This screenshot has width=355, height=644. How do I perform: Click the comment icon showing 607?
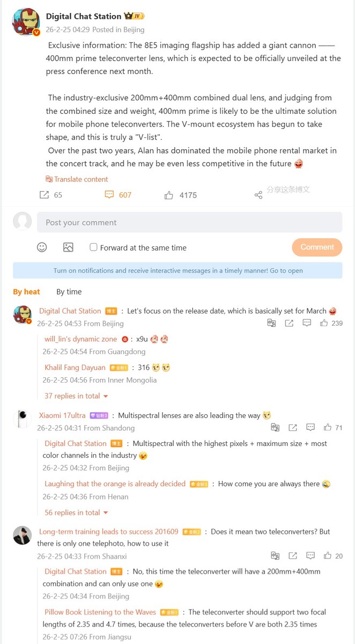pos(109,195)
